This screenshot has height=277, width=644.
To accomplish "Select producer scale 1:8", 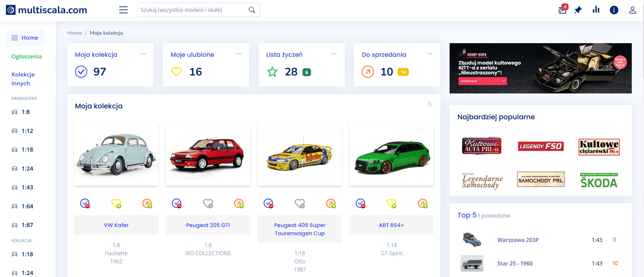I will (21, 112).
